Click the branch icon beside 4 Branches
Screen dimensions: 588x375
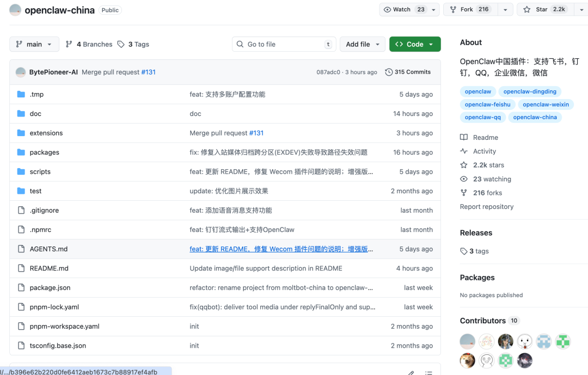[69, 44]
